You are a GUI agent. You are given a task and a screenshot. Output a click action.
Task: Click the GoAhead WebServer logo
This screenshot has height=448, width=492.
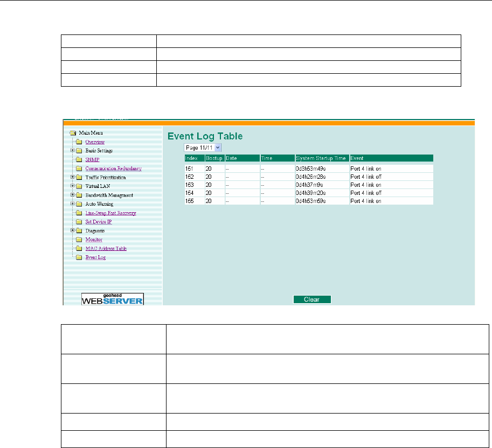click(113, 299)
